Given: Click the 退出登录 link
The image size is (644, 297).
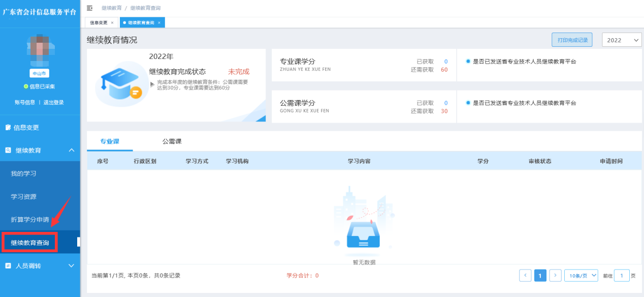Looking at the screenshot, I should [53, 102].
